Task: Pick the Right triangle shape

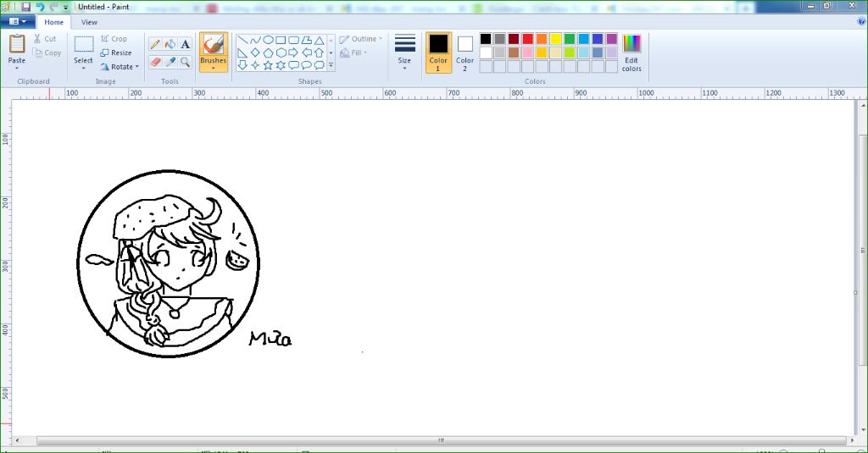Action: 242,52
